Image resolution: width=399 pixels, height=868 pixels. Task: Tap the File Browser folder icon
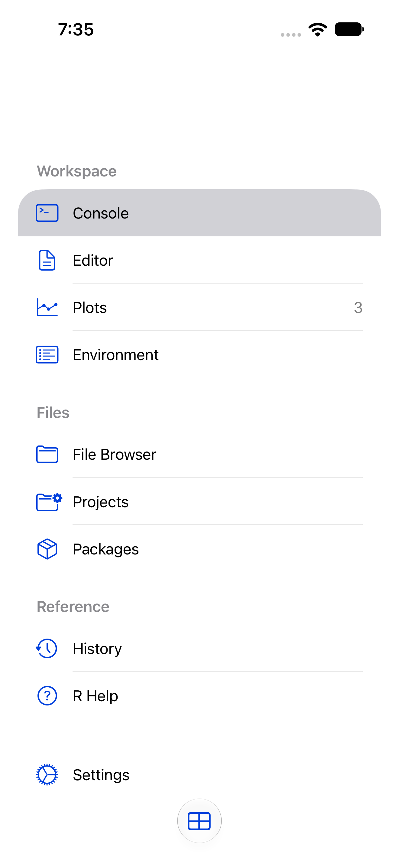point(47,454)
